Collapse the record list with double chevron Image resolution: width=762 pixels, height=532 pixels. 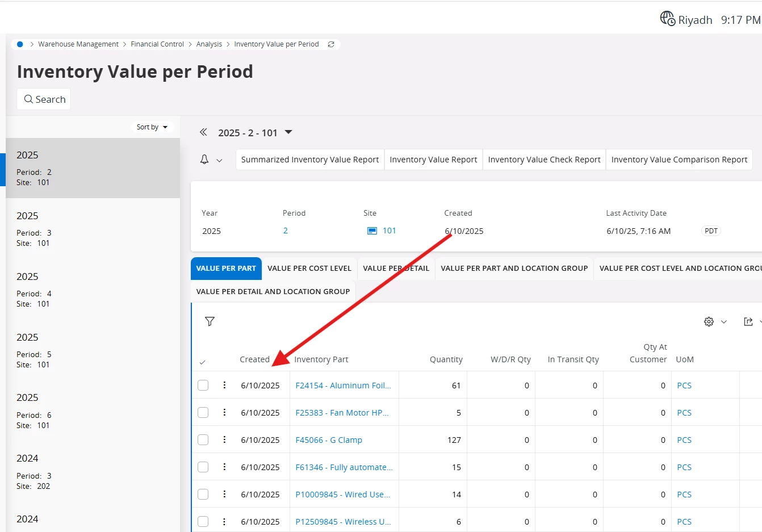[x=203, y=132]
